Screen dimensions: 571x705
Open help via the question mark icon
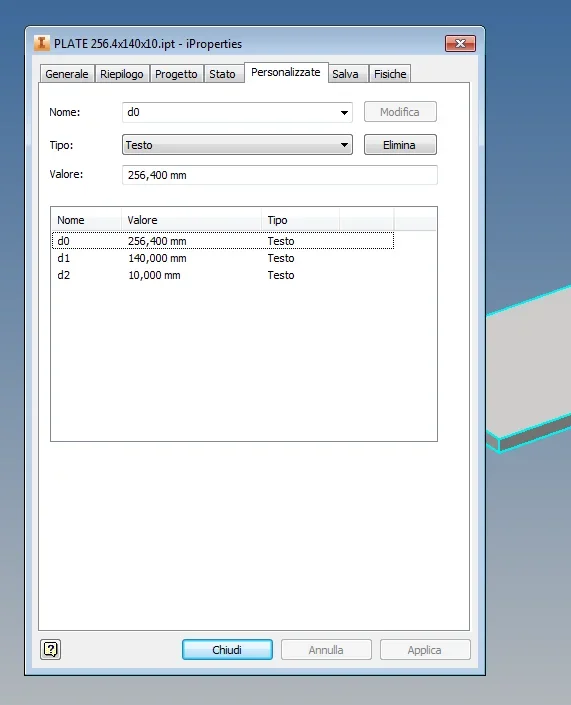tap(50, 649)
